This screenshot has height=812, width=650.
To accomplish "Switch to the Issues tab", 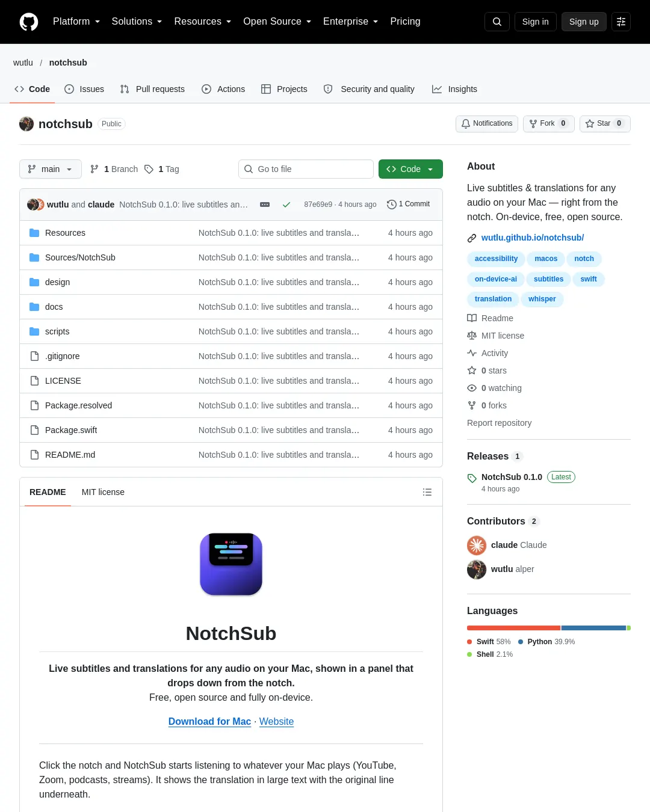I will click(x=84, y=89).
